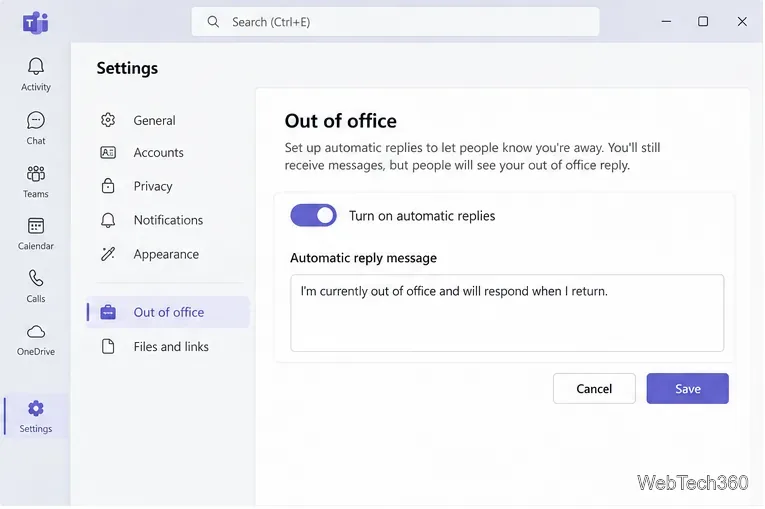Open Privacy settings category

point(168,186)
